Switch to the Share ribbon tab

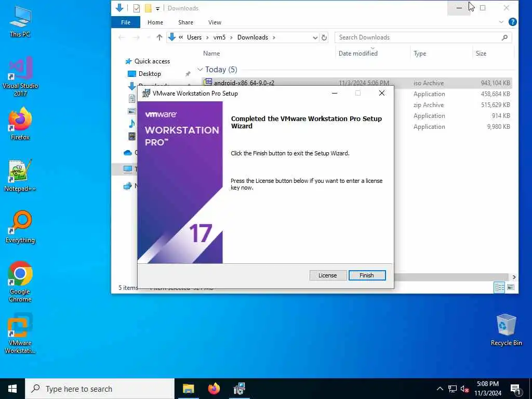tap(185, 22)
